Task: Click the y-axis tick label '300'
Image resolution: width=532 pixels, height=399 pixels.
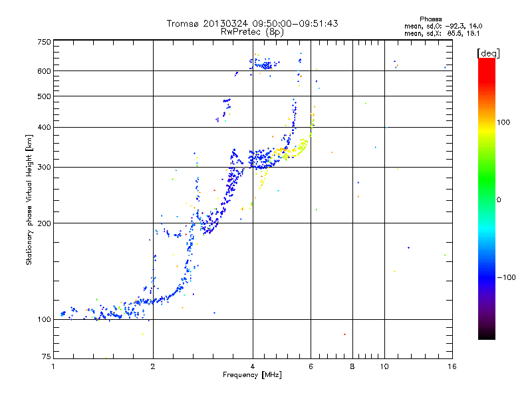Action: (44, 168)
